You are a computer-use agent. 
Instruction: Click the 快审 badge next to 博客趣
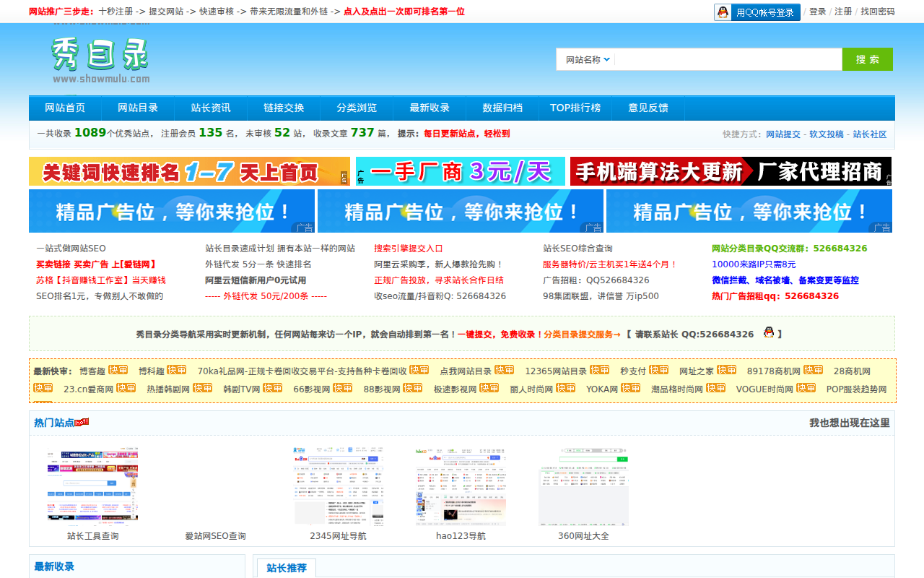point(118,370)
